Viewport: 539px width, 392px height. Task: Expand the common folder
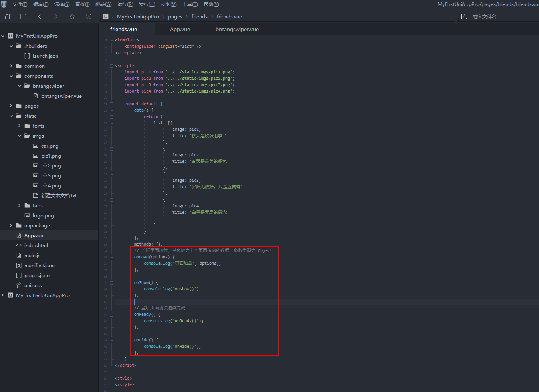tap(11, 66)
